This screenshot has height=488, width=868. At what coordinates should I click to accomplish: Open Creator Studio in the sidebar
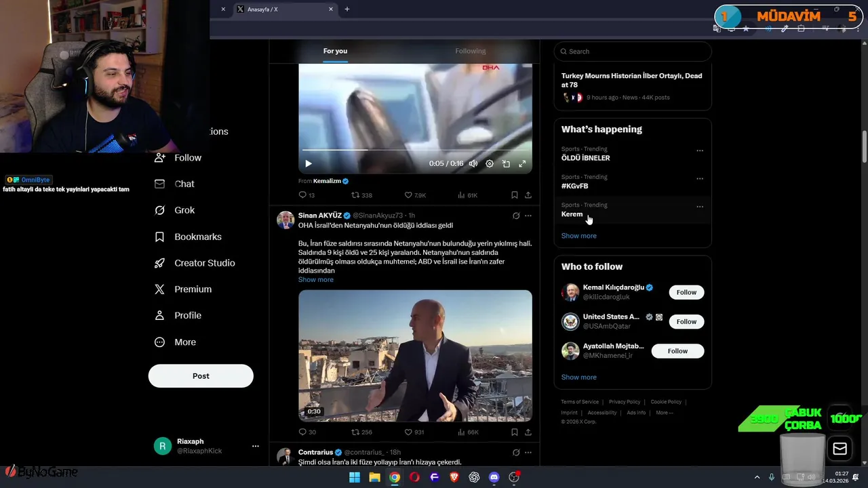(195, 263)
